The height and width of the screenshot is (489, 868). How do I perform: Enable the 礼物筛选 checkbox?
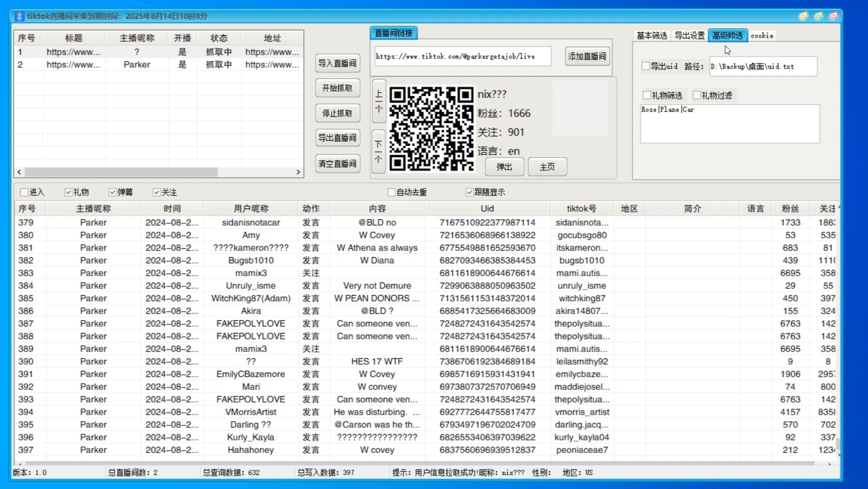tap(646, 95)
